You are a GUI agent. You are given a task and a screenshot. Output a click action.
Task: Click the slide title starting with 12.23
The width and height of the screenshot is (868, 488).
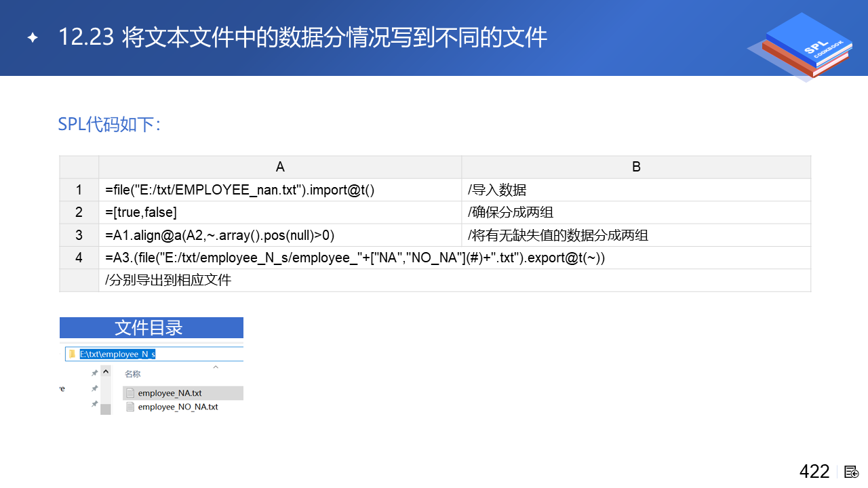pos(302,37)
